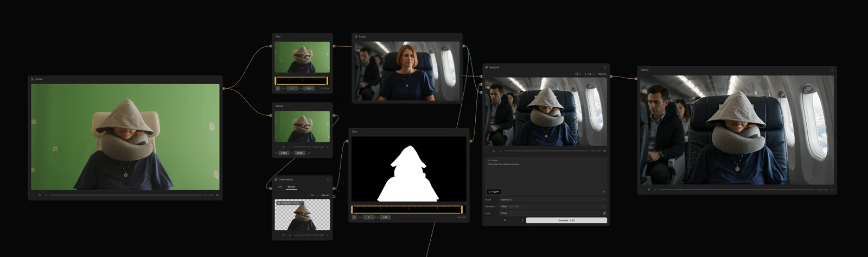Switch to the Edit tab in Video Matte
The image size is (868, 257).
coord(280,187)
